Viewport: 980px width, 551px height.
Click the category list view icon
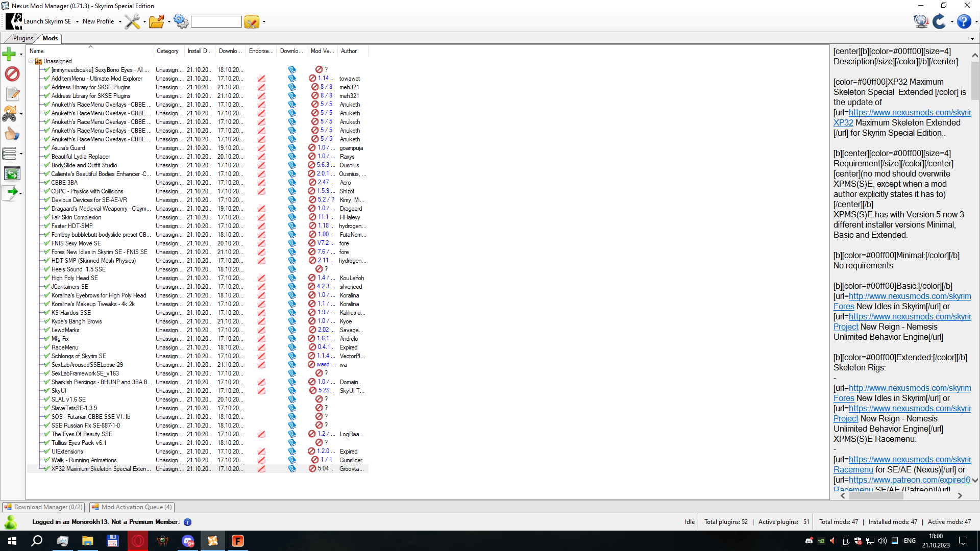click(x=10, y=153)
